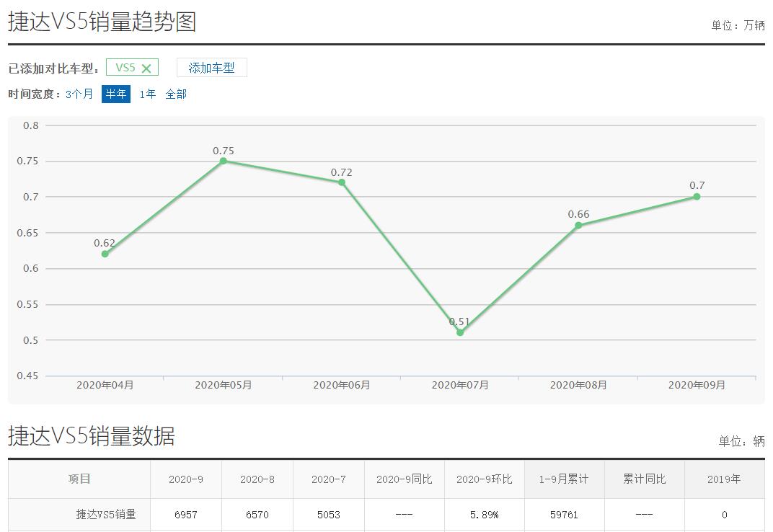Click the 0.72 data point for 2020年06月
This screenshot has width=773, height=532.
pyautogui.click(x=342, y=182)
